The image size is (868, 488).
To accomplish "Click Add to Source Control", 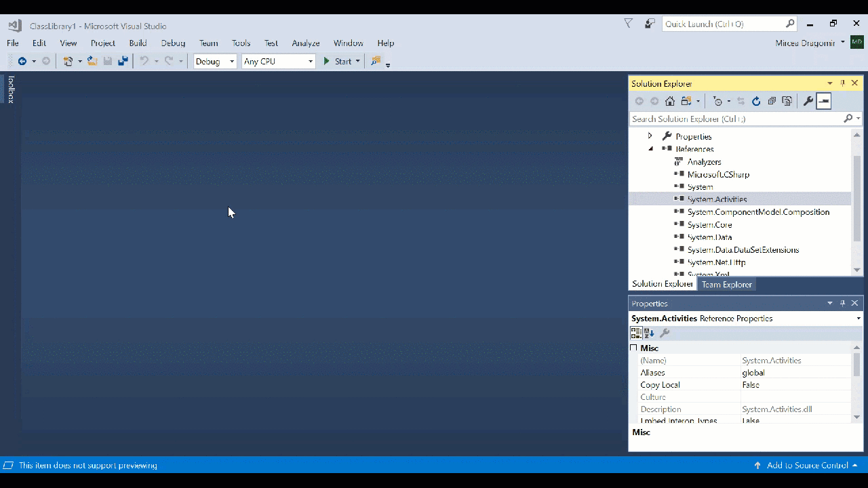I will pos(807,466).
